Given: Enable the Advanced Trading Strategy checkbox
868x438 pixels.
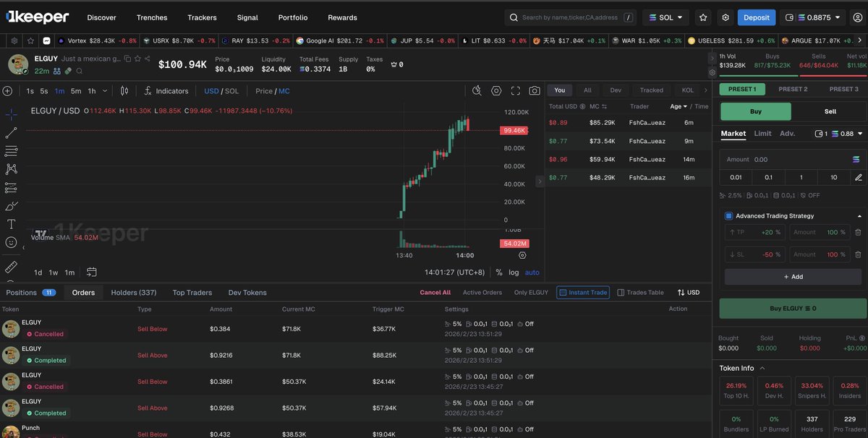Looking at the screenshot, I should click(729, 215).
